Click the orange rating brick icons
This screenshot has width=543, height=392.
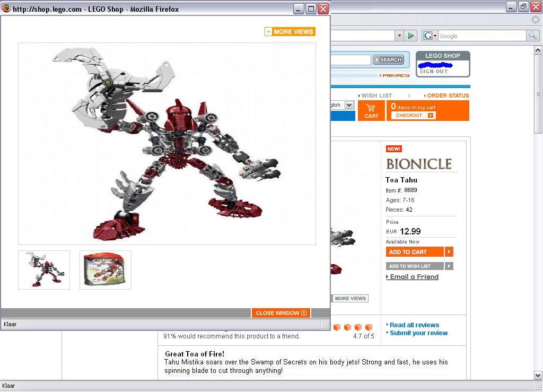(x=353, y=327)
